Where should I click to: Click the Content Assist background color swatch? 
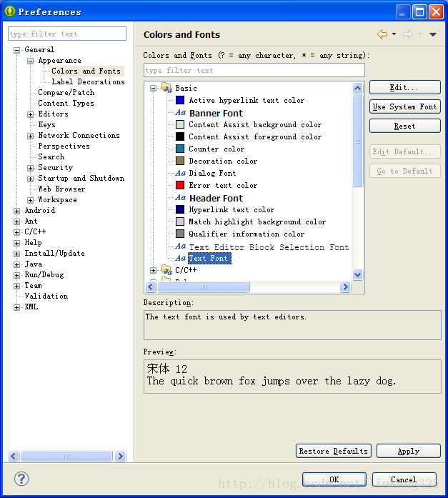(x=180, y=124)
